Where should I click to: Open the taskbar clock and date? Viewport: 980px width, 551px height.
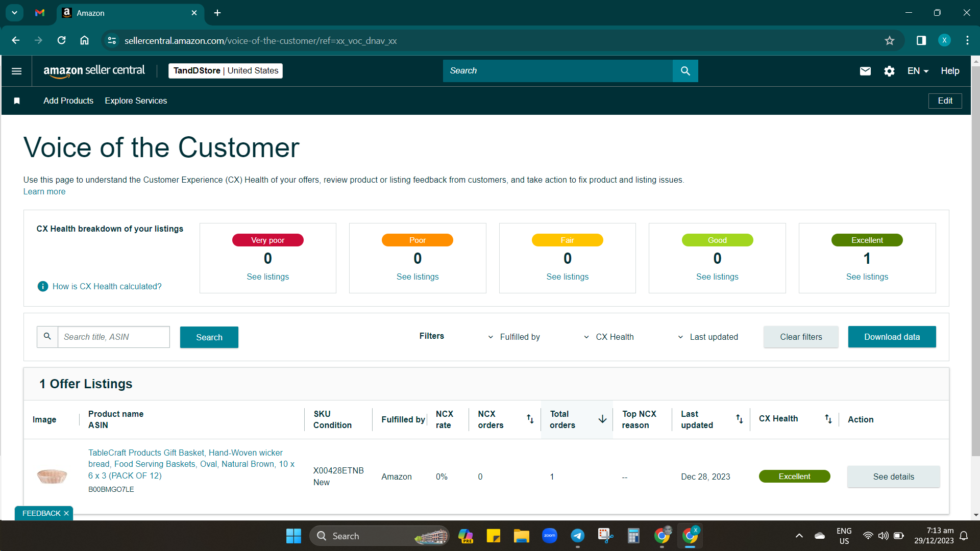pyautogui.click(x=934, y=536)
